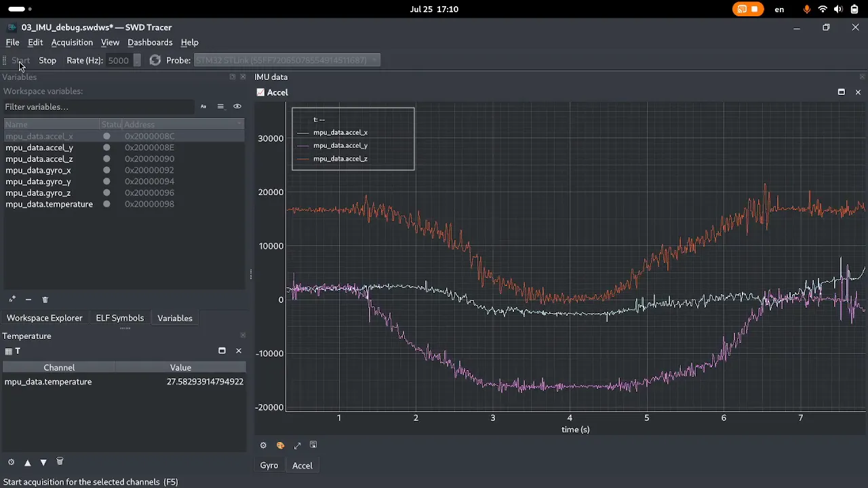Click the add variable icon

12,299
